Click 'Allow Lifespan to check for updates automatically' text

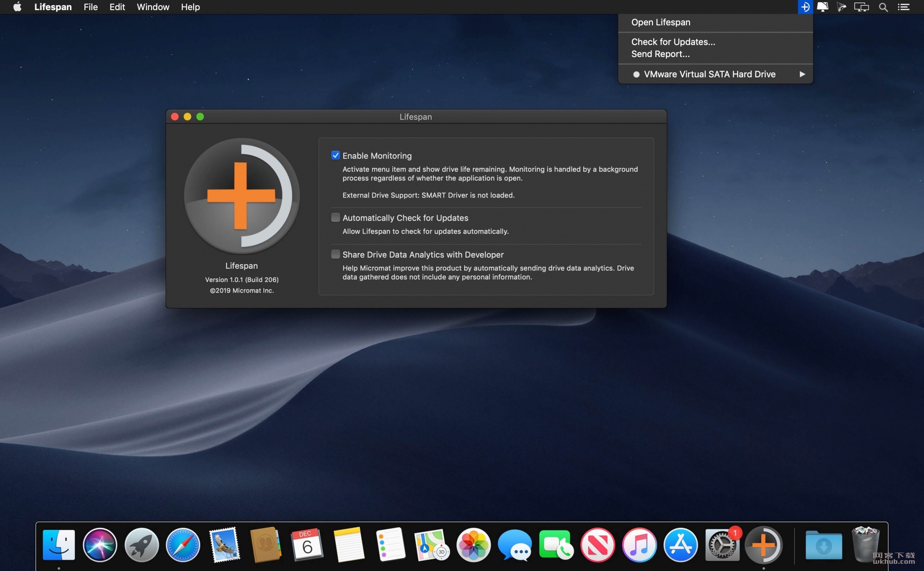425,231
